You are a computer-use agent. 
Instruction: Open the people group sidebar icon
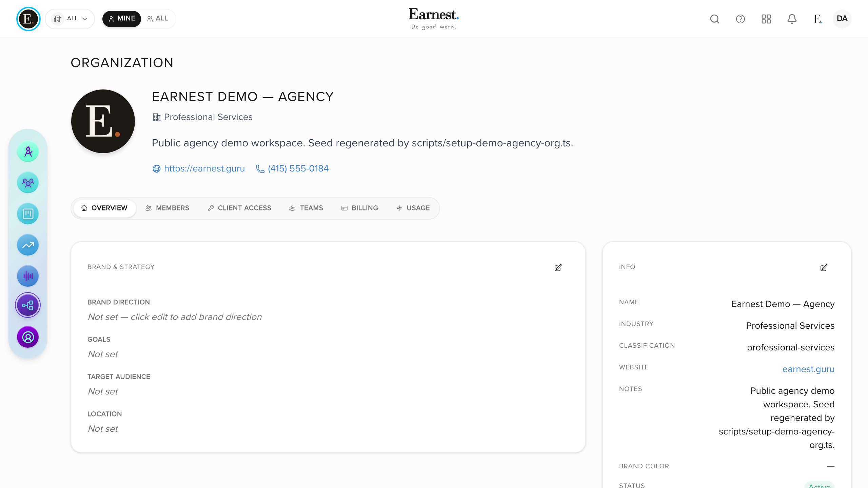click(x=28, y=183)
